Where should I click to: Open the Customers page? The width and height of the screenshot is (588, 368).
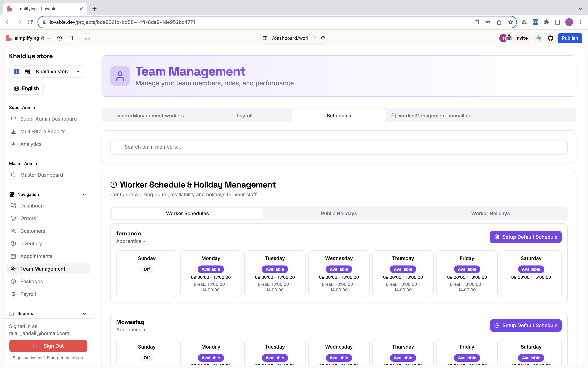(x=48, y=231)
